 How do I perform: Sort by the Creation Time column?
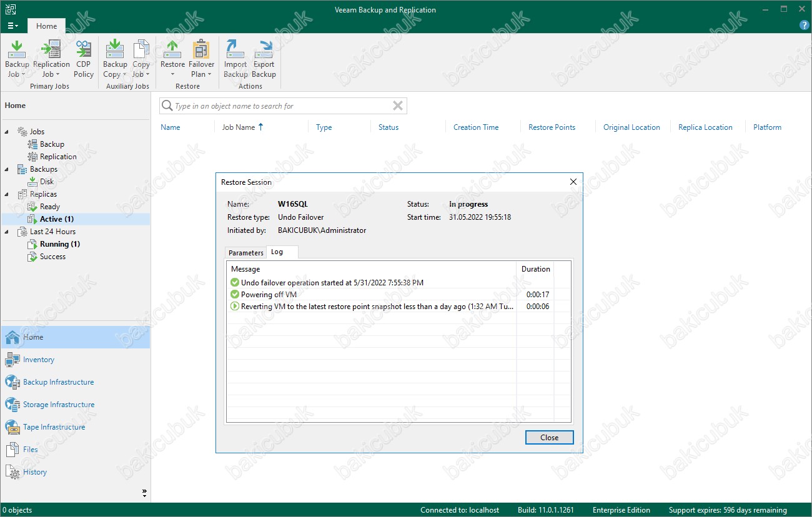click(x=476, y=127)
